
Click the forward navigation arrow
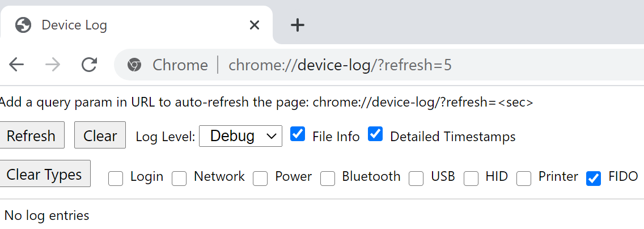click(53, 65)
